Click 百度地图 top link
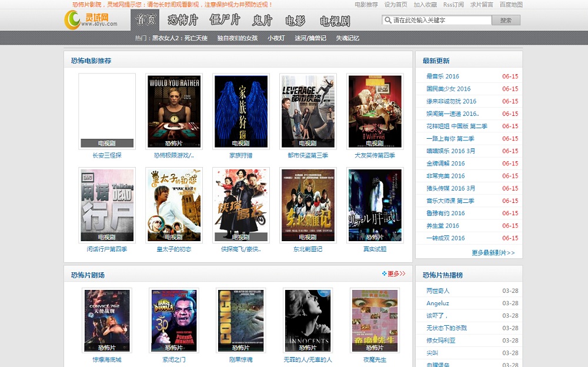 coord(511,5)
